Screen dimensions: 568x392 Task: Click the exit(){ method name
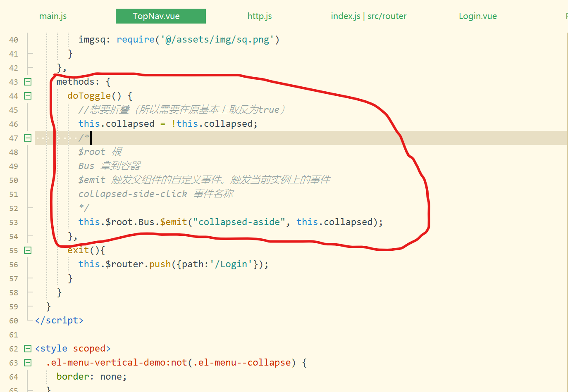(86, 250)
